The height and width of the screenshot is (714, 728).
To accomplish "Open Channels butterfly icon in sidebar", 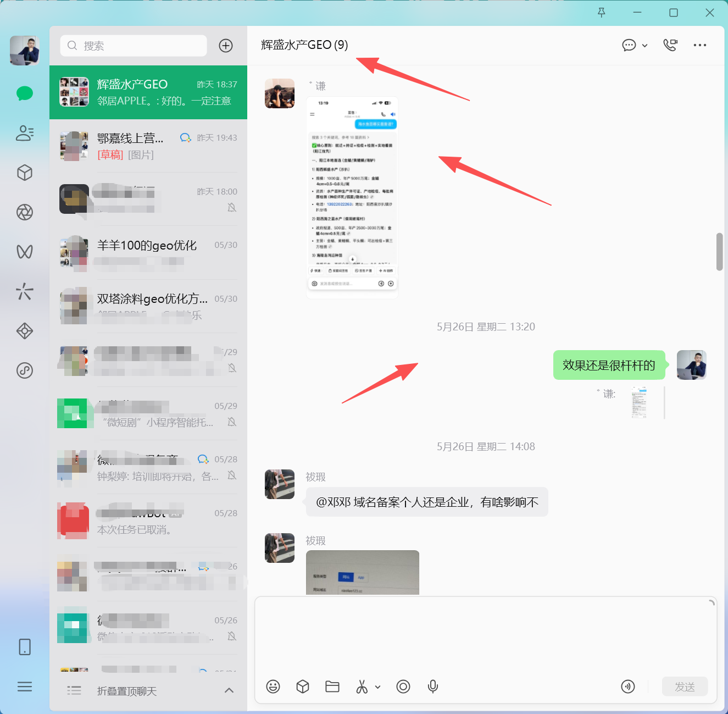I will pyautogui.click(x=25, y=252).
